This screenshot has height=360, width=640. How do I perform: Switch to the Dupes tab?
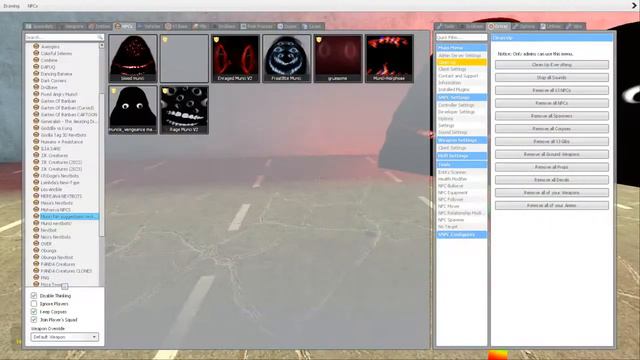pos(288,26)
